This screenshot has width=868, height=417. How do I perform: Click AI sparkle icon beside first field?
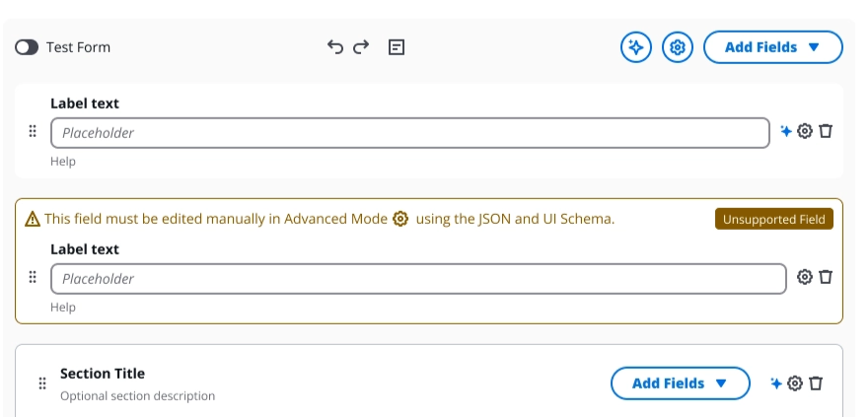point(786,131)
